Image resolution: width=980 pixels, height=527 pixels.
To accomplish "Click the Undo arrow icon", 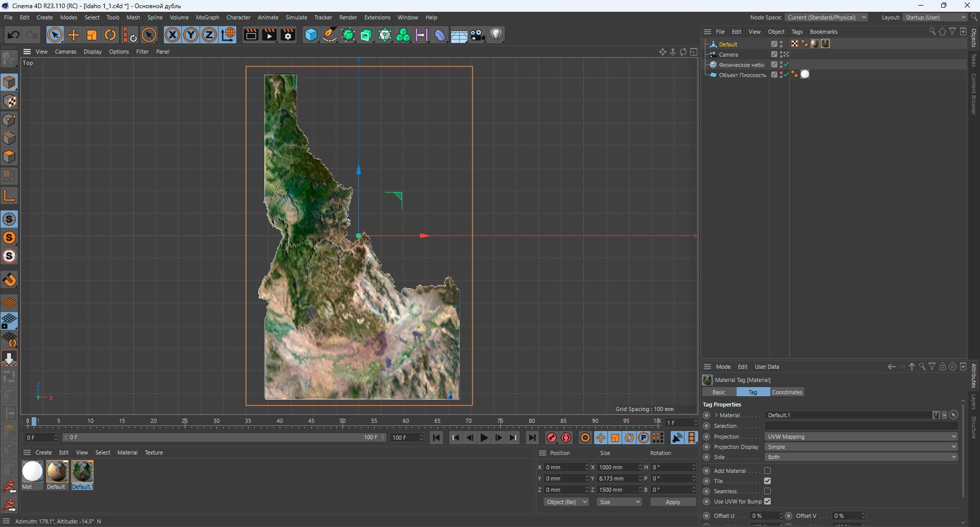I will click(14, 35).
